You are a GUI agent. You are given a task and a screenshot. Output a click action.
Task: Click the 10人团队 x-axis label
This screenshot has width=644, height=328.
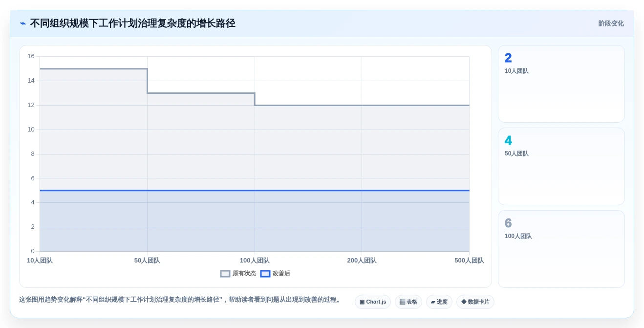click(40, 261)
